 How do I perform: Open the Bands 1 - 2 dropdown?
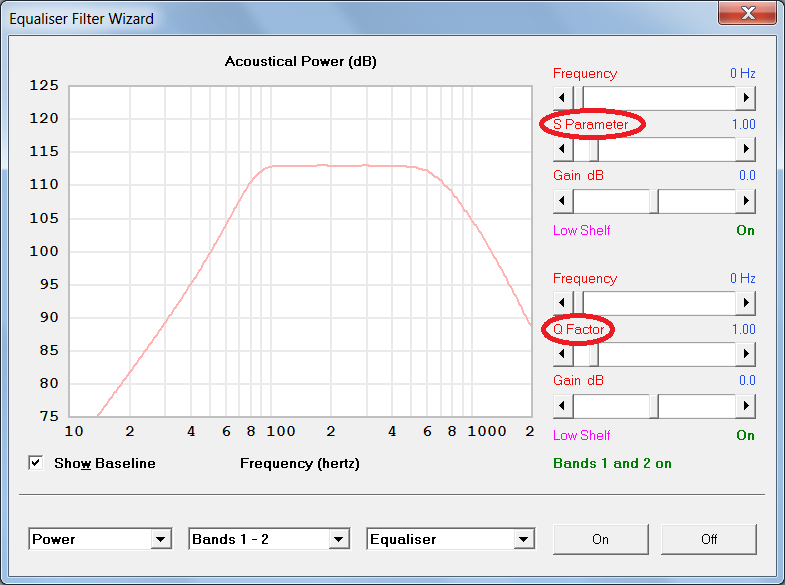click(269, 539)
